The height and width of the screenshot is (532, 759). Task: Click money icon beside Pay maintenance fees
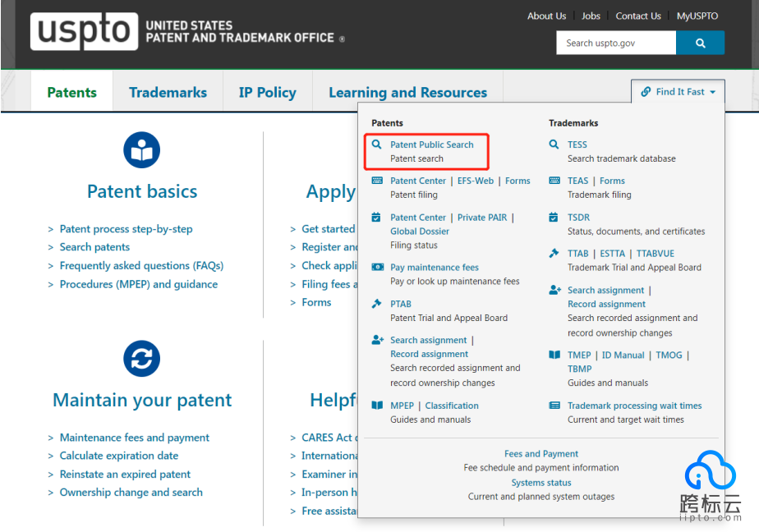click(x=378, y=267)
